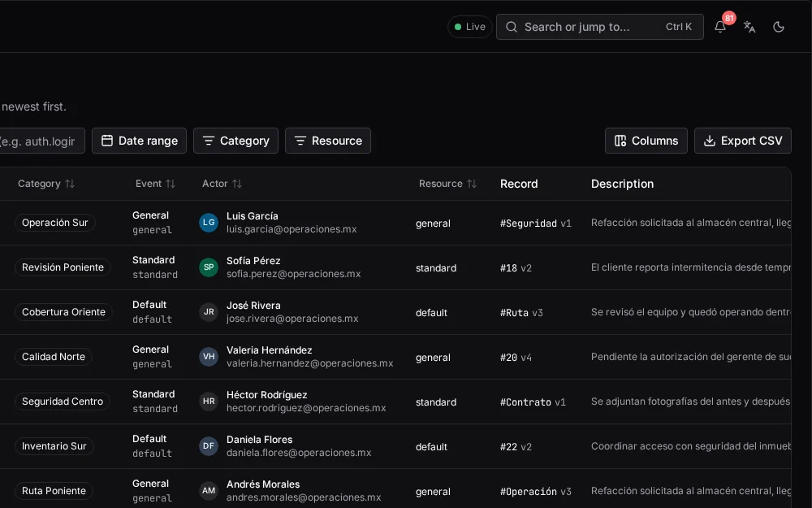The image size is (812, 508).
Task: Select the Calidad Norte category tag
Action: point(54,357)
